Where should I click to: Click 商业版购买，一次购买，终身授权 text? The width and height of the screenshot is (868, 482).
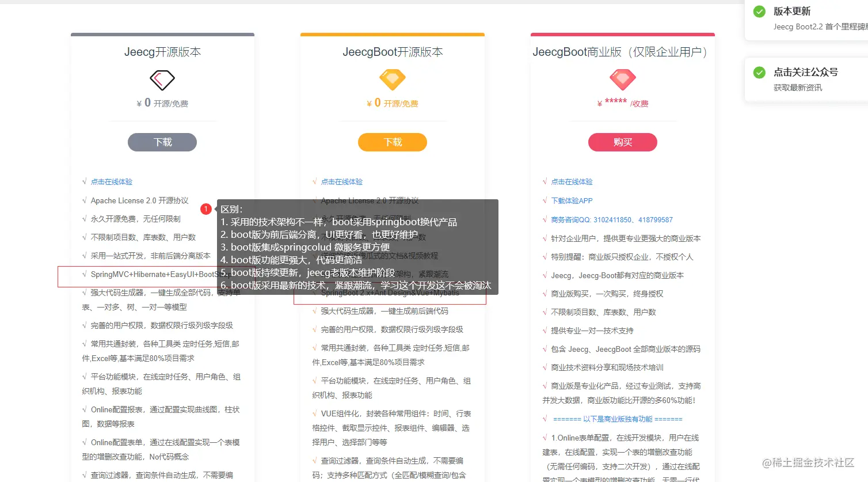tap(607, 294)
